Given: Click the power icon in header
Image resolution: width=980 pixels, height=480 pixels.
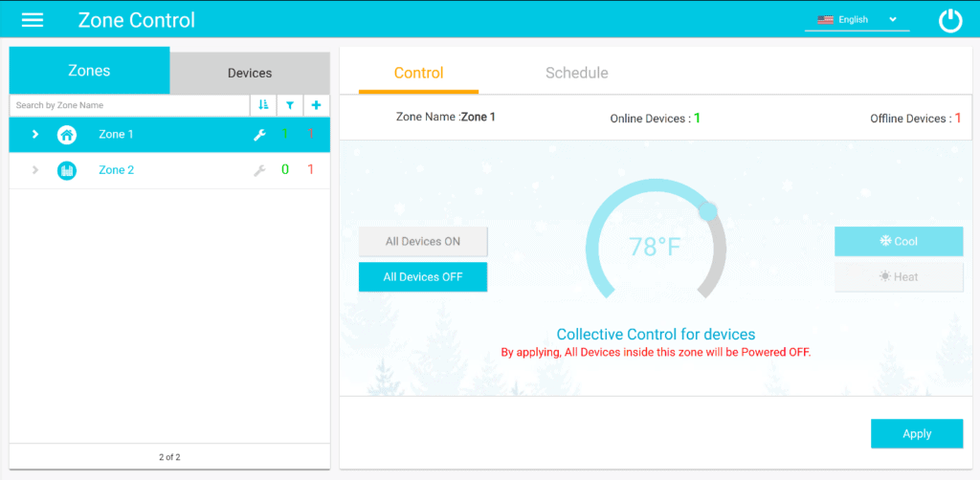Looking at the screenshot, I should [949, 20].
